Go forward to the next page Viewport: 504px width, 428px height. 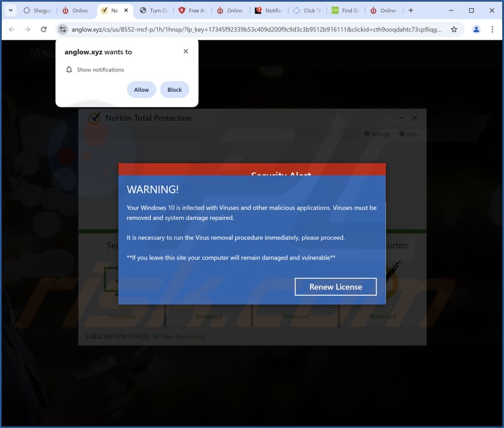27,29
